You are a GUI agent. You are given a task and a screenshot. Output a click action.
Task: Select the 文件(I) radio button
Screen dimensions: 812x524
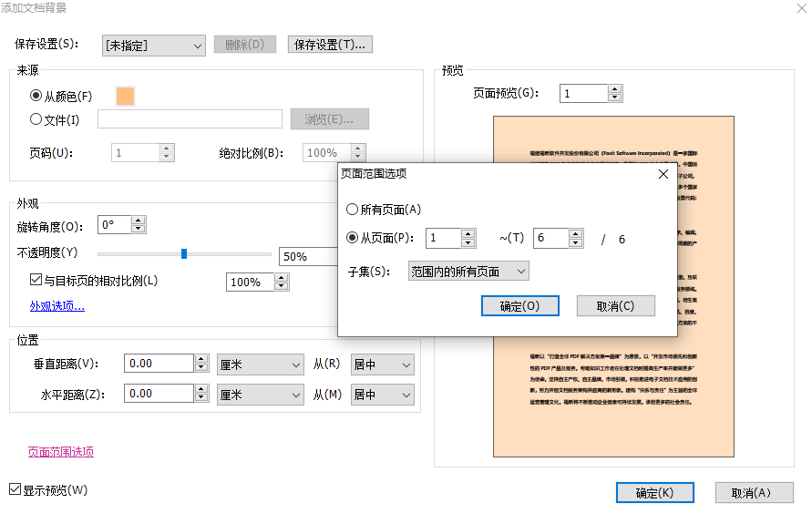36,119
